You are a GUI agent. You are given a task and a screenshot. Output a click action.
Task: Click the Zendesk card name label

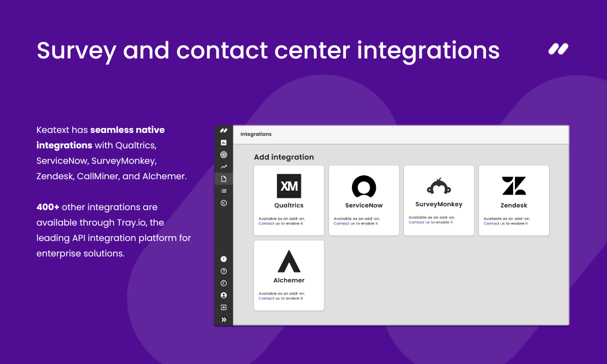(x=514, y=205)
